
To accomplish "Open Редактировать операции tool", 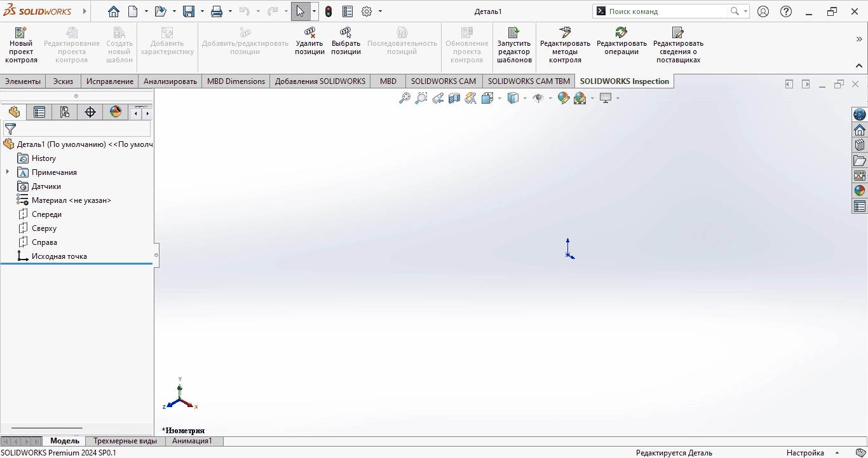I will click(621, 41).
